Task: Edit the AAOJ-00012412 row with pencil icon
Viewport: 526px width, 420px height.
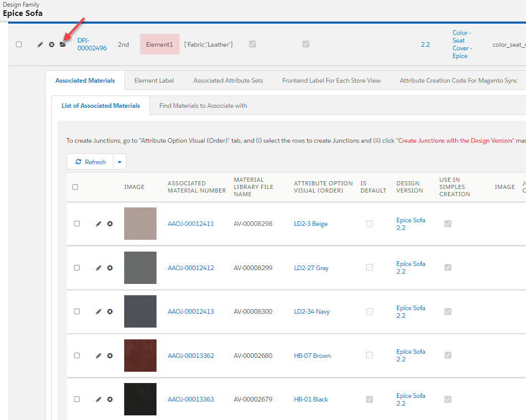Action: point(99,268)
